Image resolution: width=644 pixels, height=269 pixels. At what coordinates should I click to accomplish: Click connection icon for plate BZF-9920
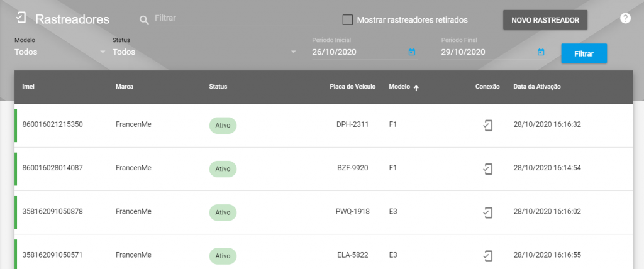click(x=487, y=169)
